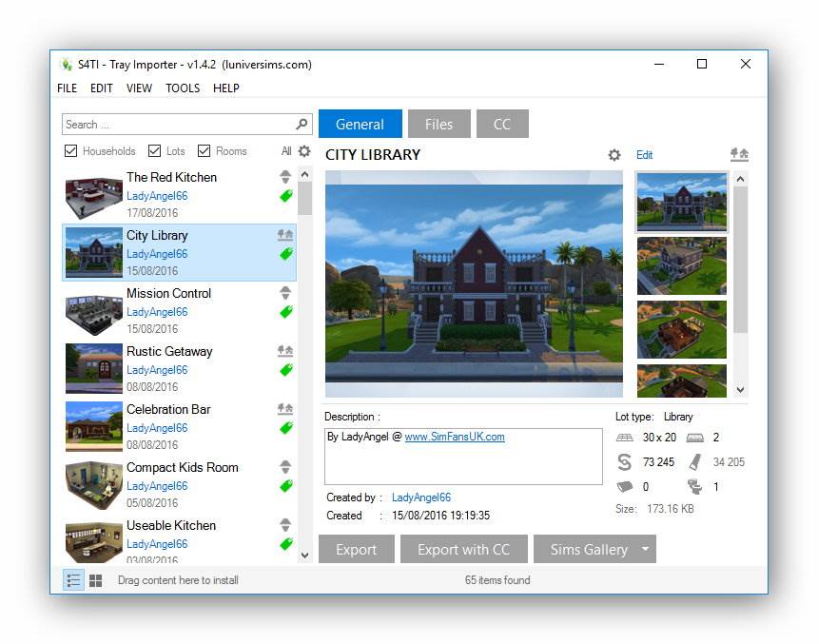Open the EDIT menu

[x=101, y=88]
